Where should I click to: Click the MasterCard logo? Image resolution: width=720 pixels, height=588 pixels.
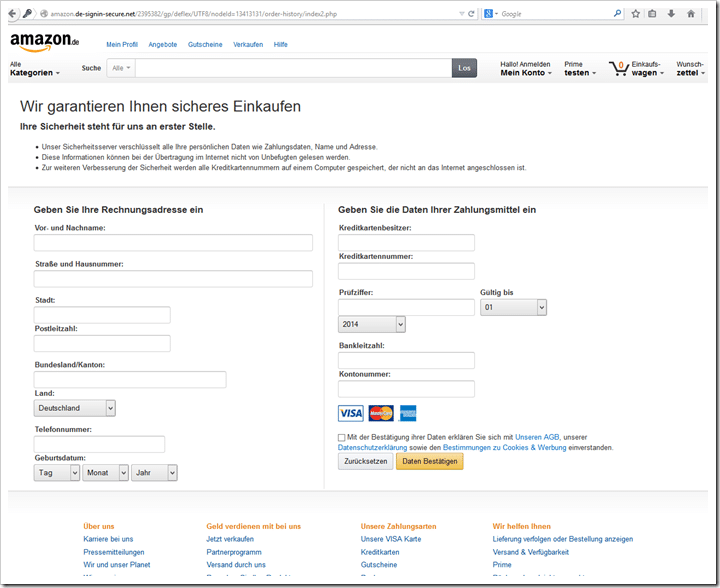pyautogui.click(x=381, y=413)
